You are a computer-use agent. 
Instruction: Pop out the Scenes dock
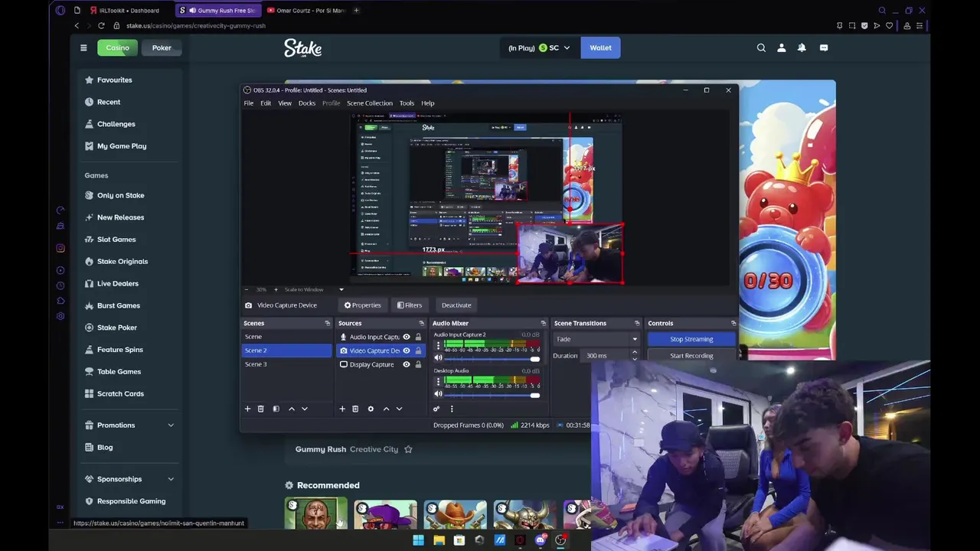(x=328, y=323)
